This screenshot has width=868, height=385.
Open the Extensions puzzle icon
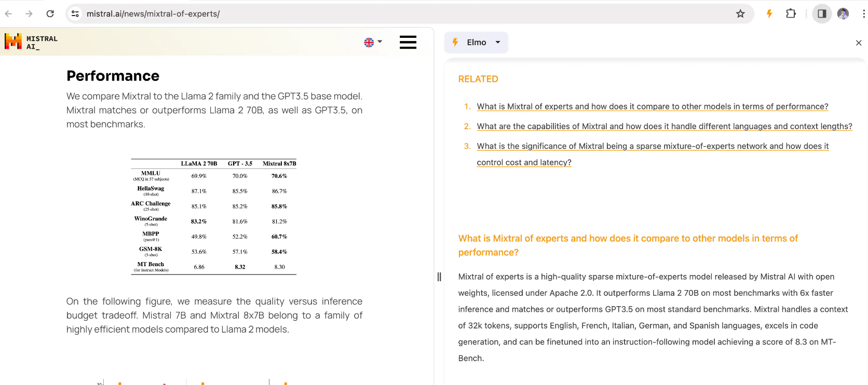tap(791, 13)
